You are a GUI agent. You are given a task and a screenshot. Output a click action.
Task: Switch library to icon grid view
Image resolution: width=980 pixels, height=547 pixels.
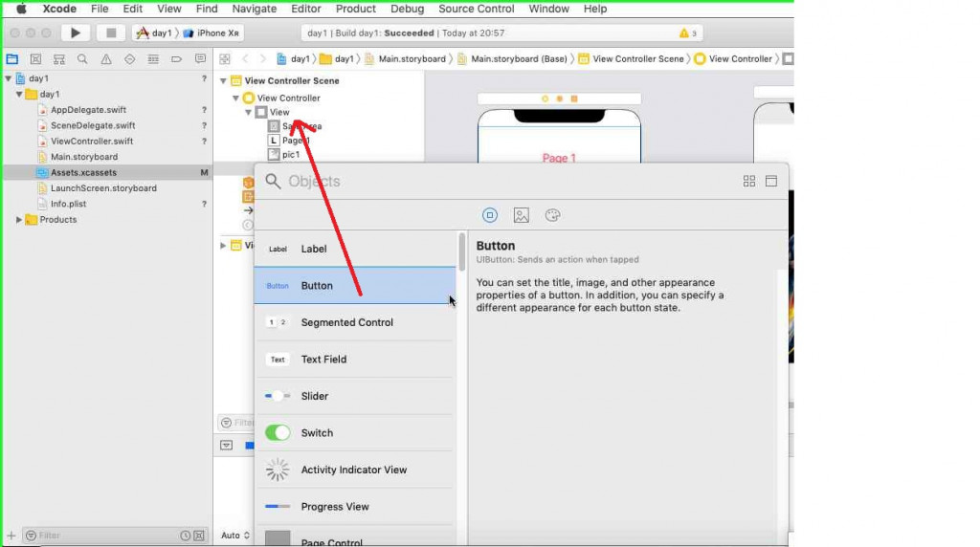(x=748, y=181)
